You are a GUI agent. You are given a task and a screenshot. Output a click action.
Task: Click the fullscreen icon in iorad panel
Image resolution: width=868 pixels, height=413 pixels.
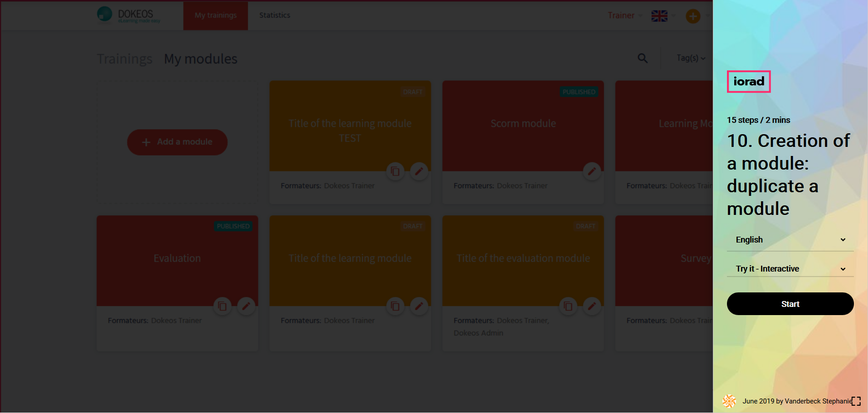(x=856, y=401)
